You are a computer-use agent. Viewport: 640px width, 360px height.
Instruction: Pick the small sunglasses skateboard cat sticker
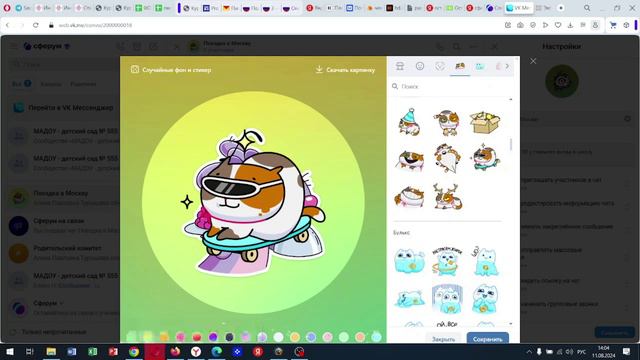pos(484,158)
